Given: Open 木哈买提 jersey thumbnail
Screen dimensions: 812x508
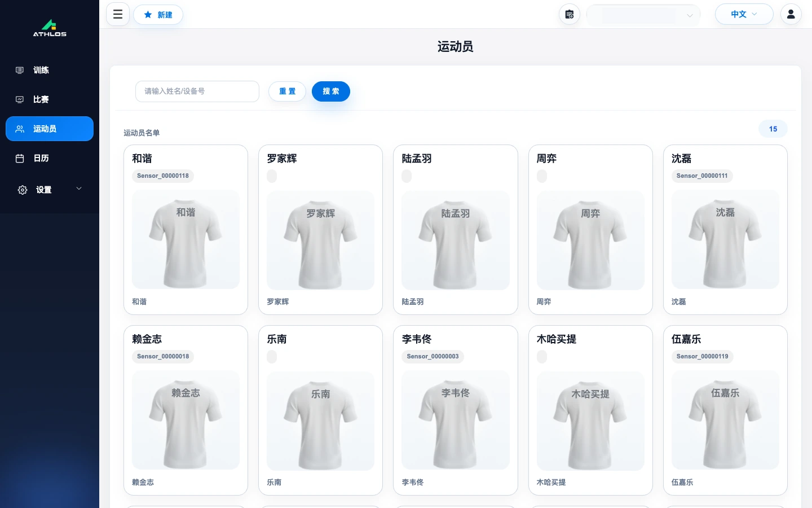Looking at the screenshot, I should click(590, 421).
